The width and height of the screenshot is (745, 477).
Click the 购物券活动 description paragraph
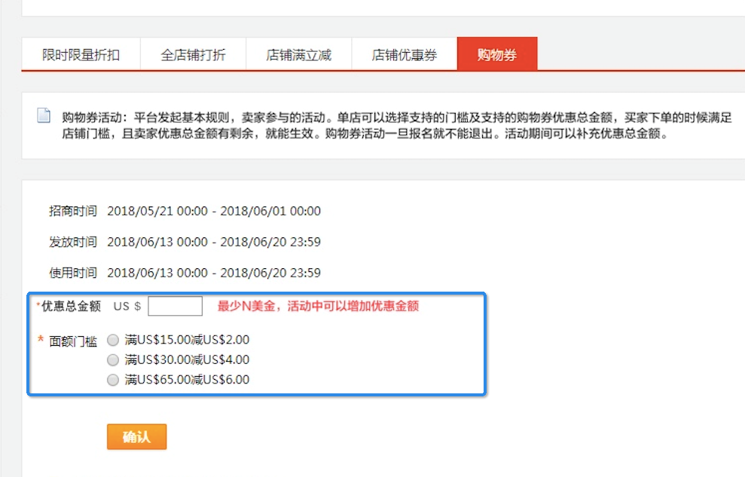[396, 125]
